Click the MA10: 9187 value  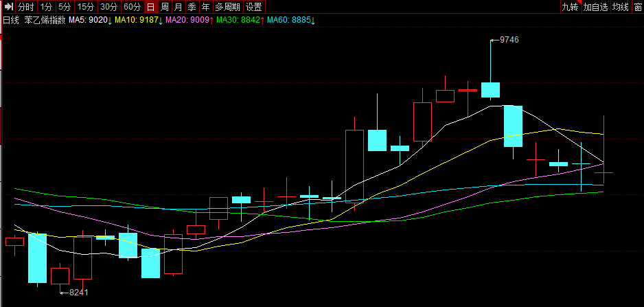click(x=137, y=20)
